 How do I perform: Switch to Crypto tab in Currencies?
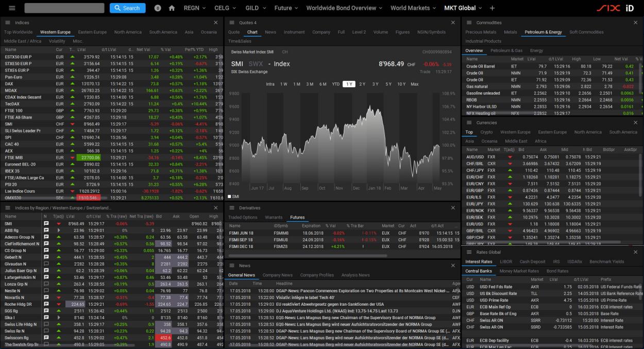tap(486, 132)
